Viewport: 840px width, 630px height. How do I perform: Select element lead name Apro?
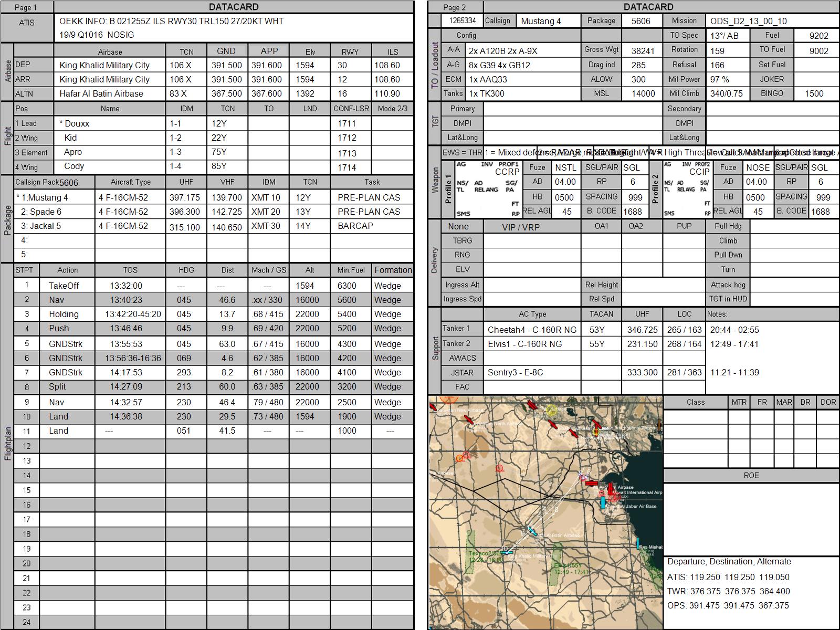tap(73, 152)
